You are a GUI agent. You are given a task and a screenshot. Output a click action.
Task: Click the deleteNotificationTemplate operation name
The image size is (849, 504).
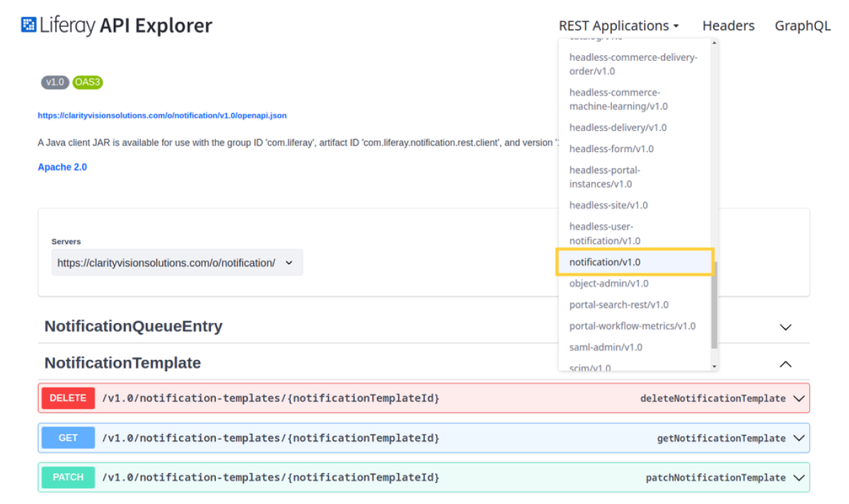pyautogui.click(x=712, y=398)
